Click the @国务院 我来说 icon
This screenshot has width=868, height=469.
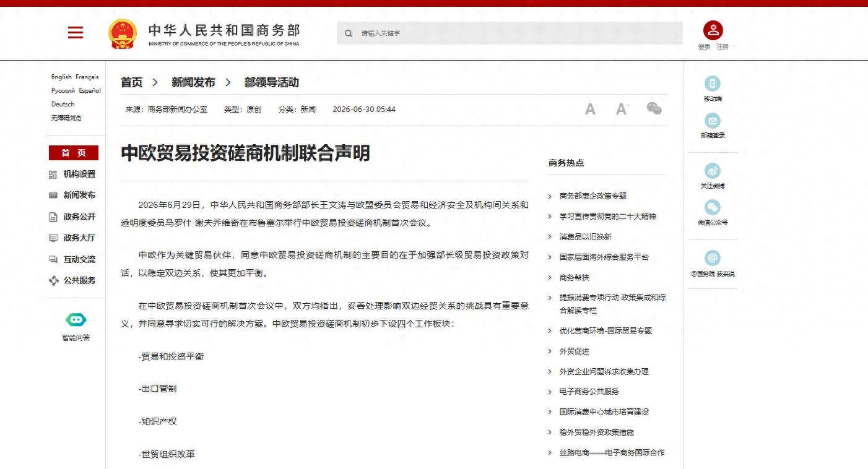[x=713, y=258]
